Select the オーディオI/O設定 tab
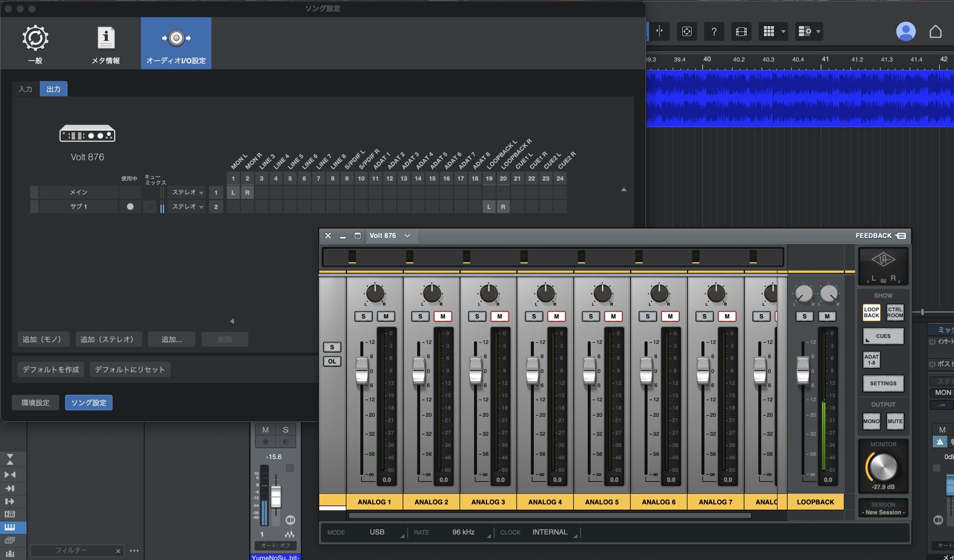954x560 pixels. pyautogui.click(x=176, y=43)
